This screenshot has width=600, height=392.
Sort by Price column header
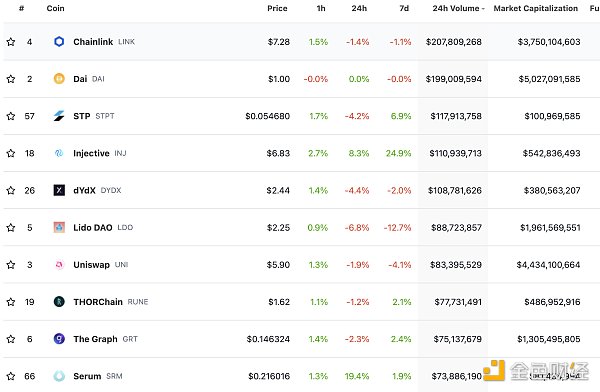(x=277, y=8)
